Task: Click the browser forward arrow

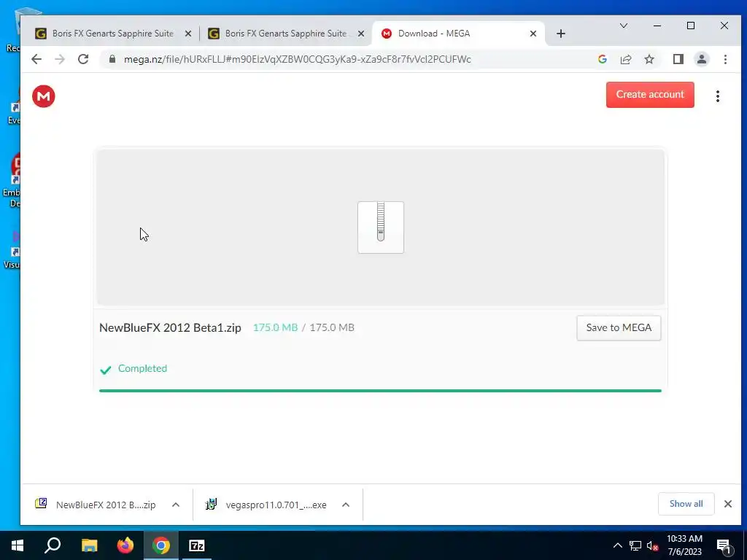Action: 60,59
